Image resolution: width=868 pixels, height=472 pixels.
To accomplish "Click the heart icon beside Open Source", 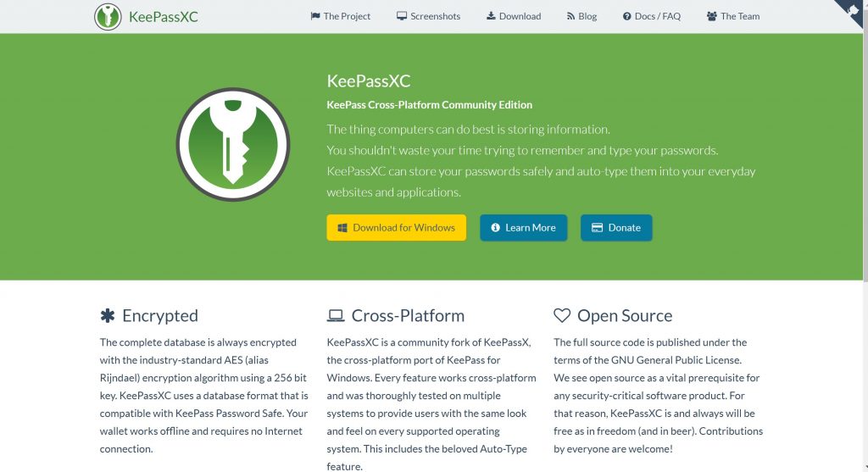I will point(562,315).
